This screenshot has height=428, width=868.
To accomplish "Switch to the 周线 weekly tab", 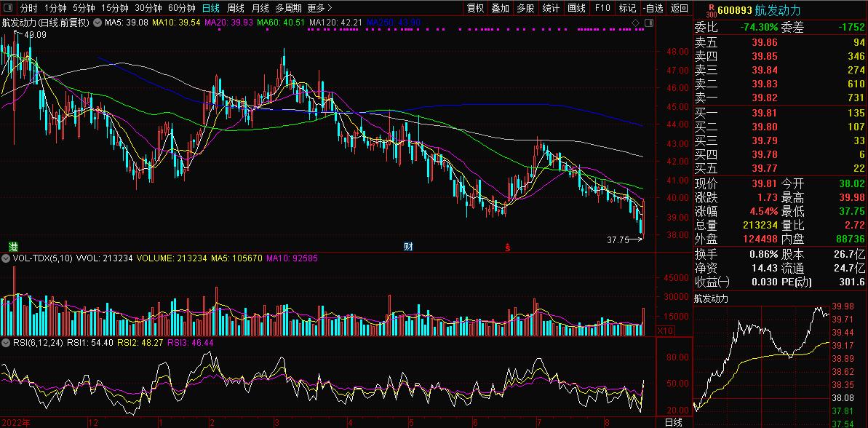I will (236, 8).
